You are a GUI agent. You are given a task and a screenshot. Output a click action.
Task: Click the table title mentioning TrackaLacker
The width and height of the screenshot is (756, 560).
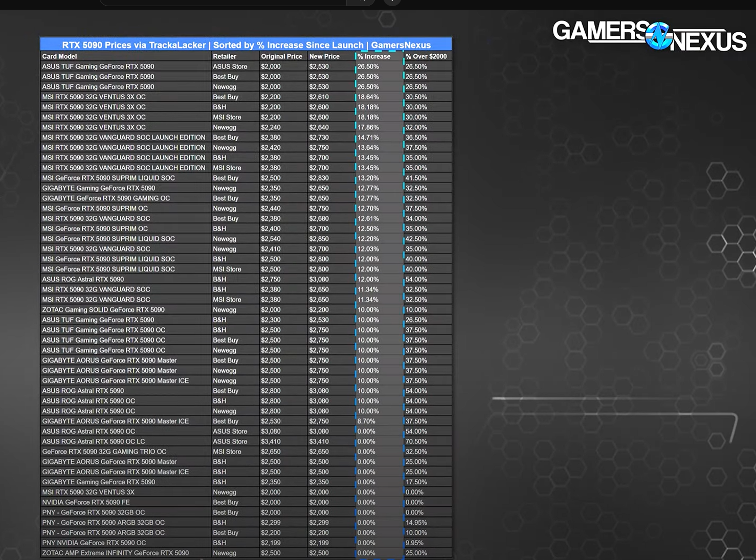pos(246,45)
